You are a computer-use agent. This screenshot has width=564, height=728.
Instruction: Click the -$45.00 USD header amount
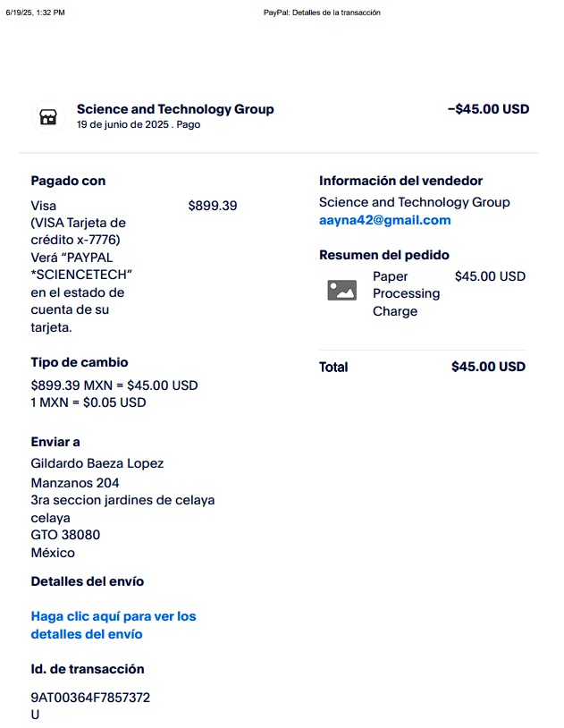point(488,109)
